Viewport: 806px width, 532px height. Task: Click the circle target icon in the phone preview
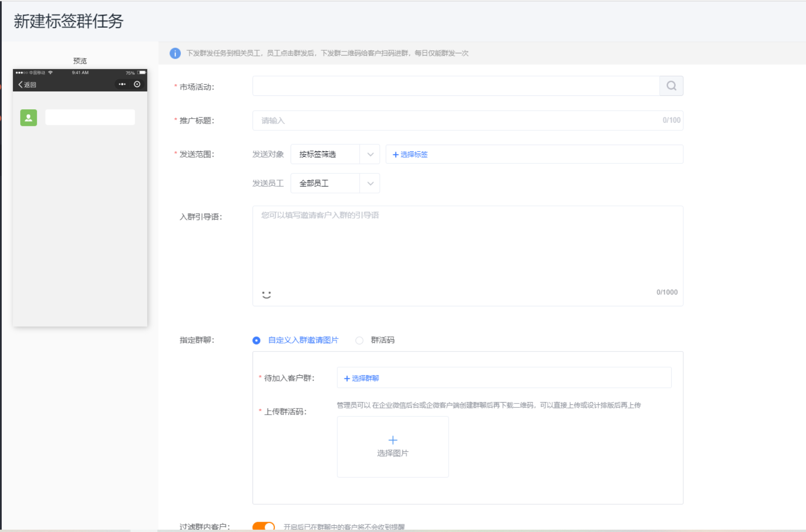(x=137, y=84)
